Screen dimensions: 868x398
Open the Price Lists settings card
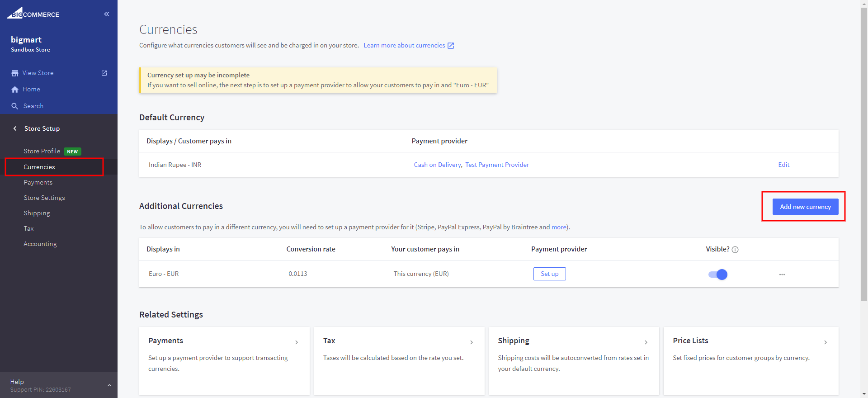pyautogui.click(x=750, y=360)
